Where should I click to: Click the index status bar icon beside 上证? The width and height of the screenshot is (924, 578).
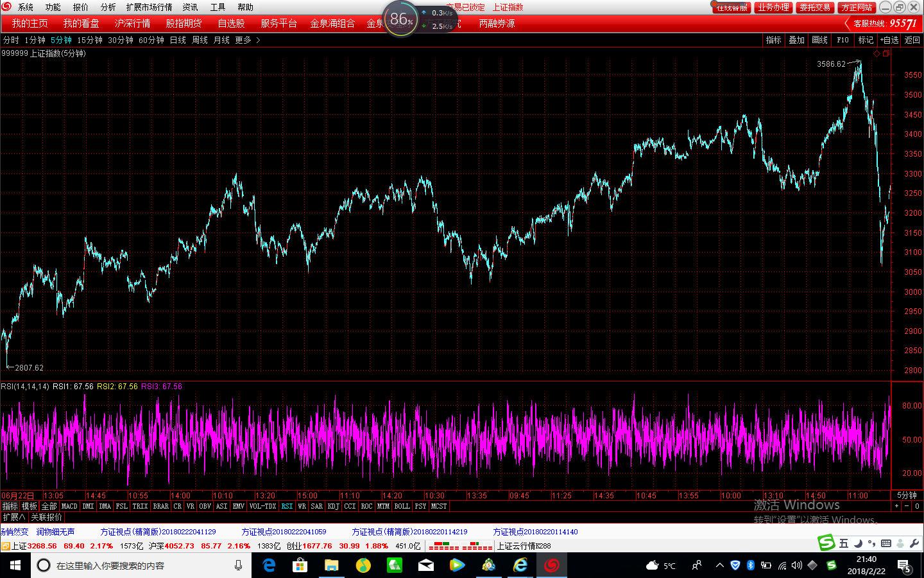point(6,546)
